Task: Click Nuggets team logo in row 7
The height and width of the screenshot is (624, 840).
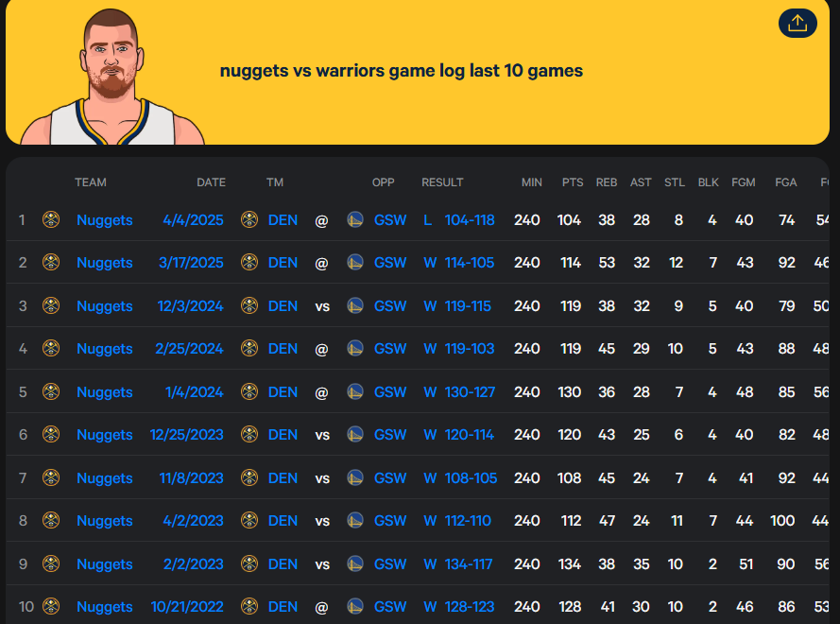Action: tap(51, 477)
